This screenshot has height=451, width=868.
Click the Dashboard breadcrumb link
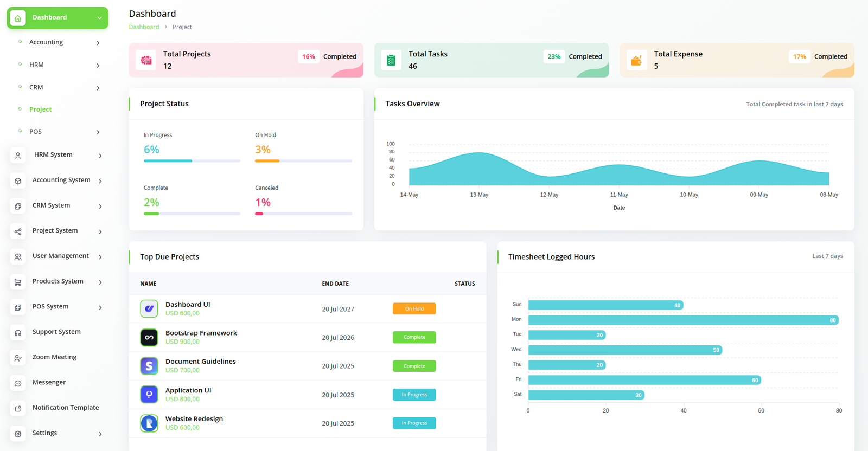144,27
